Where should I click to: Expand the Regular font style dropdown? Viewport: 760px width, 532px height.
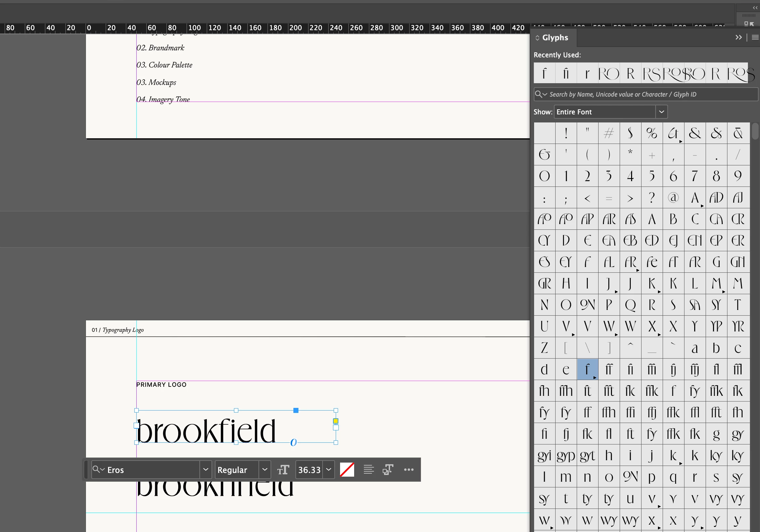pyautogui.click(x=265, y=470)
